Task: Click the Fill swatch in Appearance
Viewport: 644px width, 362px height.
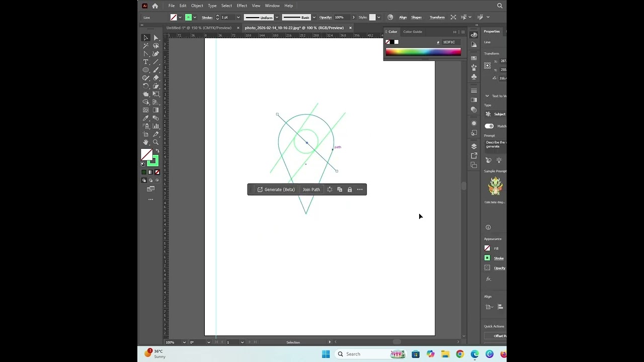Action: pyautogui.click(x=487, y=248)
